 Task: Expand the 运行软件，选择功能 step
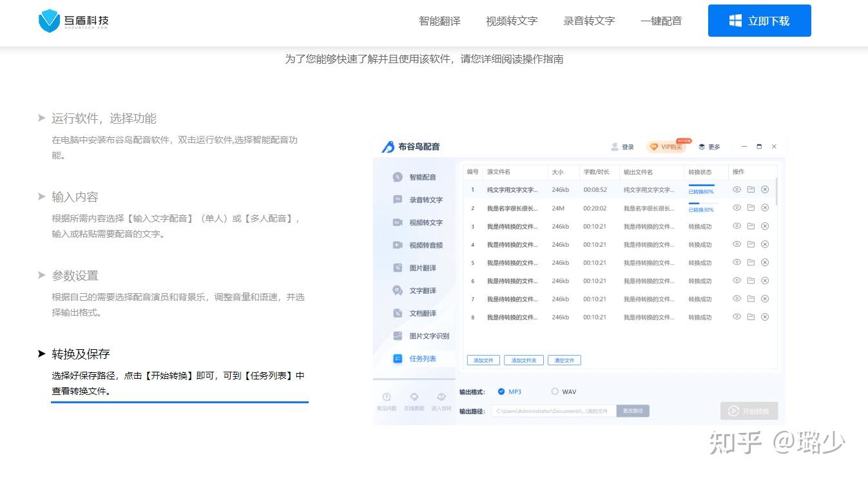pos(104,119)
